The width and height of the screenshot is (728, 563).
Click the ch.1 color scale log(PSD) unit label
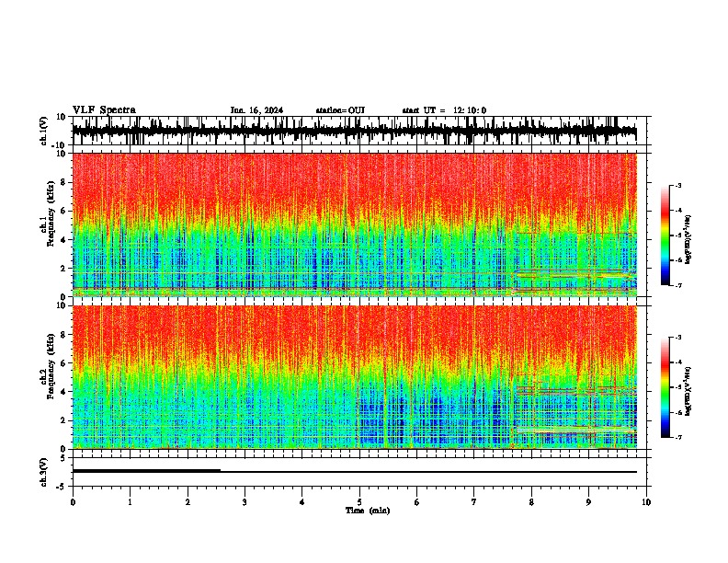688,239
